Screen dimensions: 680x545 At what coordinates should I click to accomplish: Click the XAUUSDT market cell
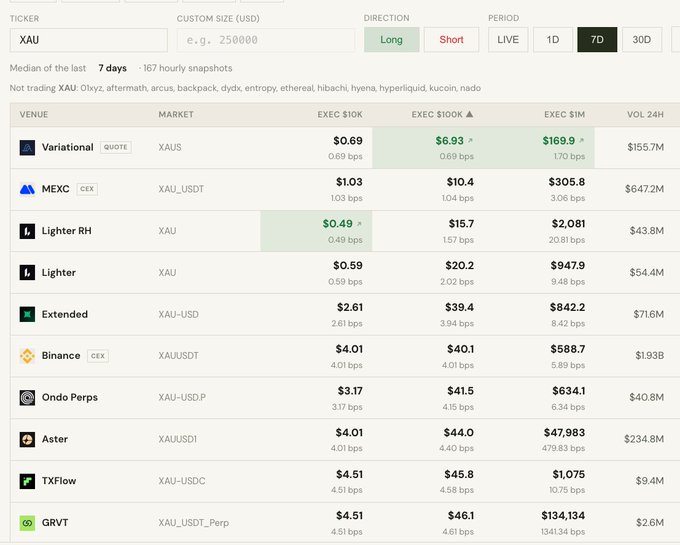coord(179,356)
